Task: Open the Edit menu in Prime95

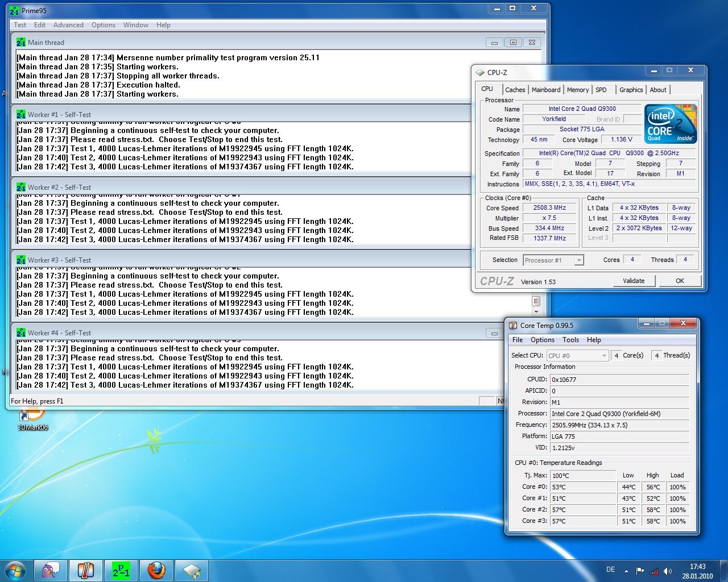Action: [40, 25]
